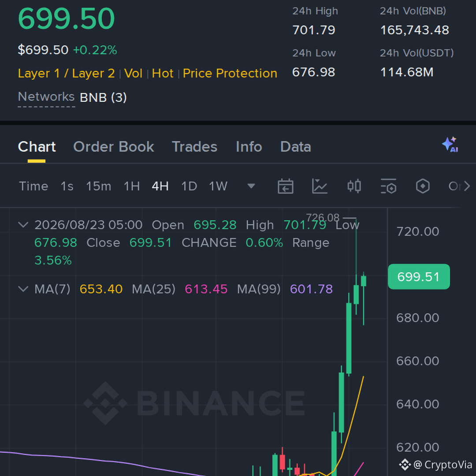Click the large 699.50 price
This screenshot has width=476, height=476.
click(x=66, y=19)
